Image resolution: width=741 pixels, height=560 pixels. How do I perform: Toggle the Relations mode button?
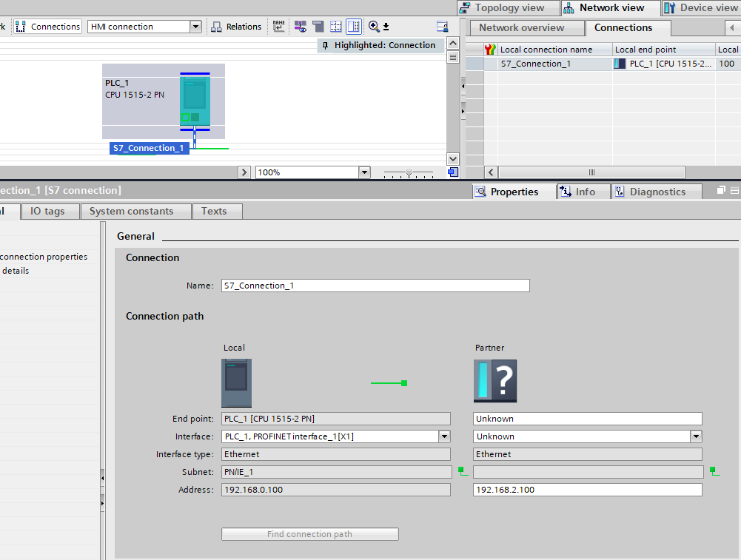point(236,27)
